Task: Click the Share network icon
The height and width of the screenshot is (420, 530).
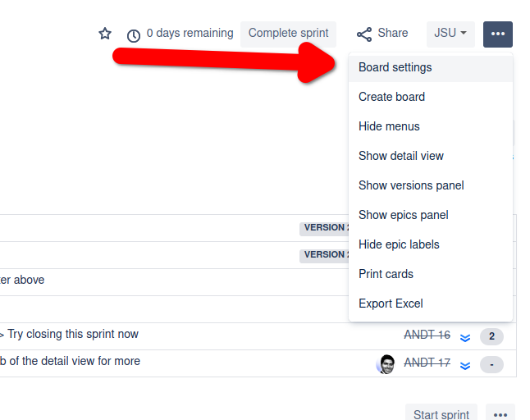Action: pyautogui.click(x=364, y=34)
